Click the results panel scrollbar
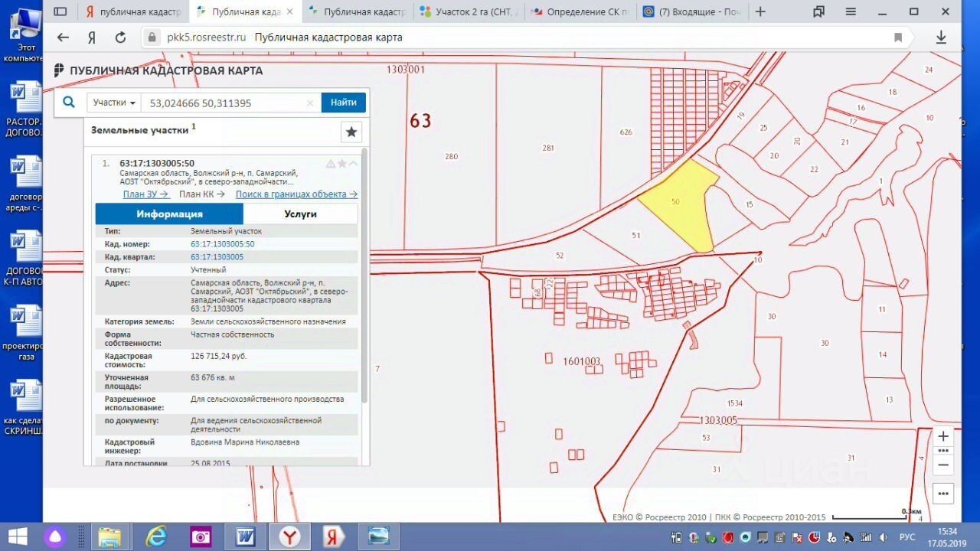 coord(364,275)
